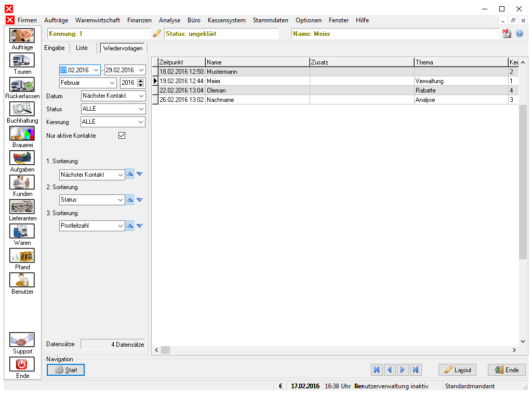Open the Status ALLE dropdown
The image size is (532, 394).
click(x=141, y=109)
